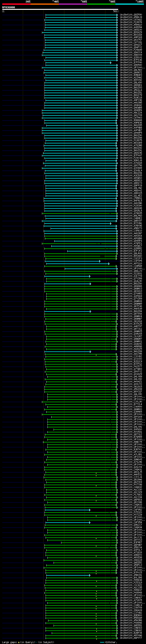Select the UniRef100_P25319 label

[x=131, y=583]
